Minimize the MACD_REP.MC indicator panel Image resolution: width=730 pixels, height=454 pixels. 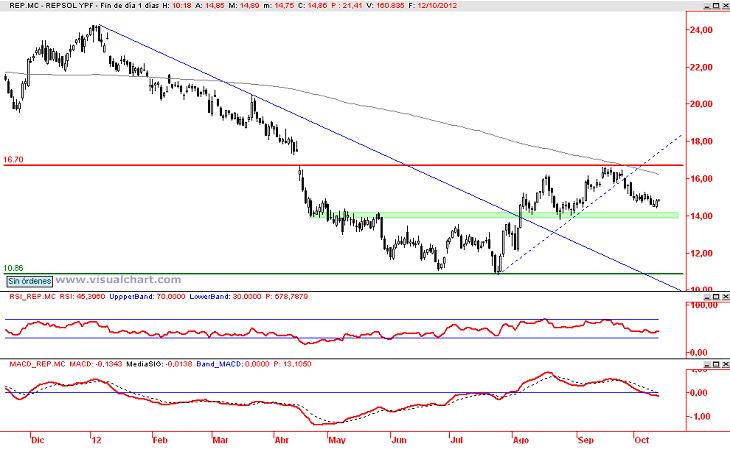[707, 364]
